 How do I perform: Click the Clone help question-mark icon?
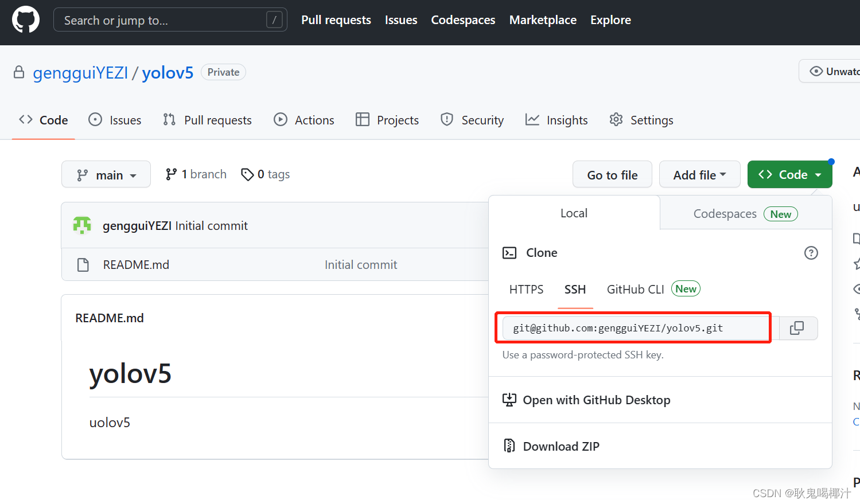click(811, 253)
